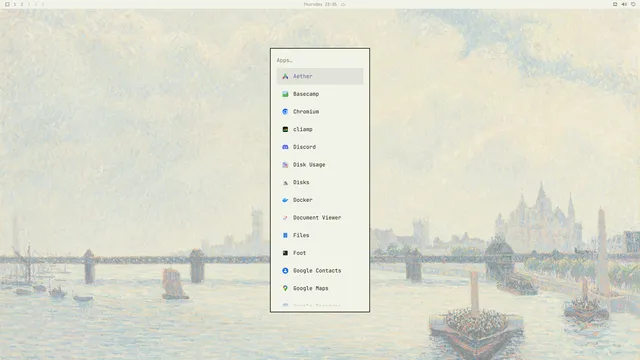Start Docker via its whale icon

coord(285,200)
